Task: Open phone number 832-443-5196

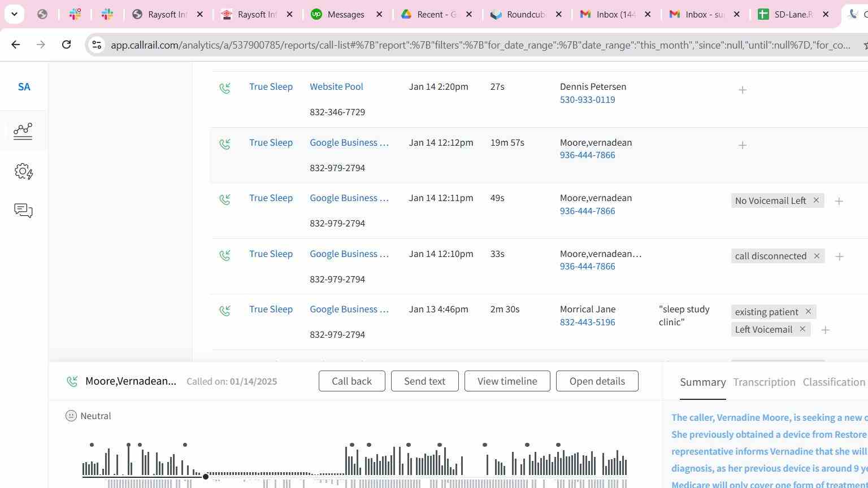Action: [587, 322]
